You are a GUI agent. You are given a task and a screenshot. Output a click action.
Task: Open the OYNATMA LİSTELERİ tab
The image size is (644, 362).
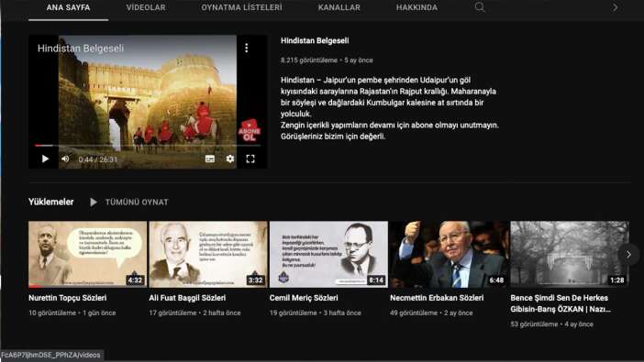coord(241,8)
